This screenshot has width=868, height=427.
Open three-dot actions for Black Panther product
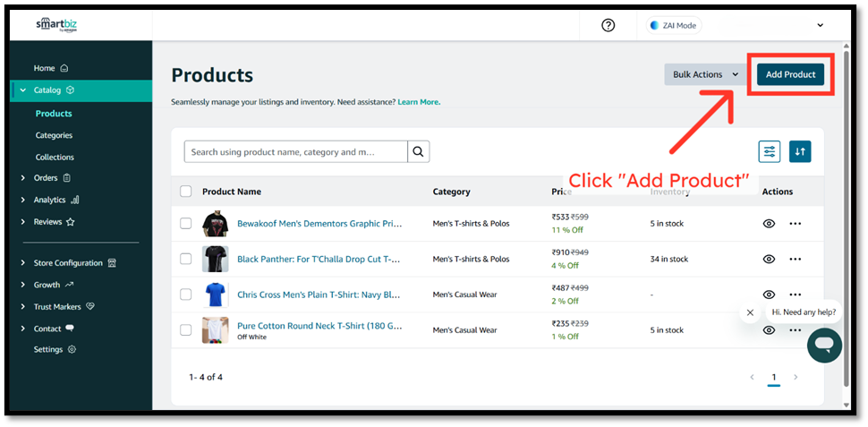pyautogui.click(x=796, y=259)
